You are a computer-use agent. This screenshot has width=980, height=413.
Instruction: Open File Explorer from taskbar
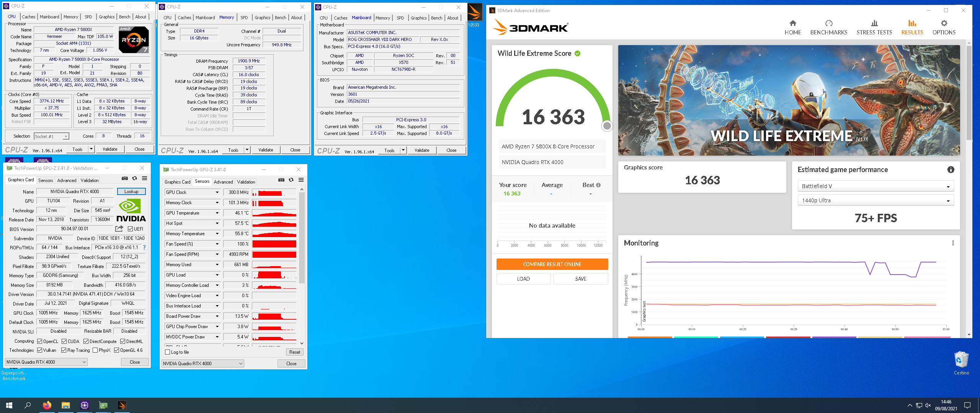[65, 405]
